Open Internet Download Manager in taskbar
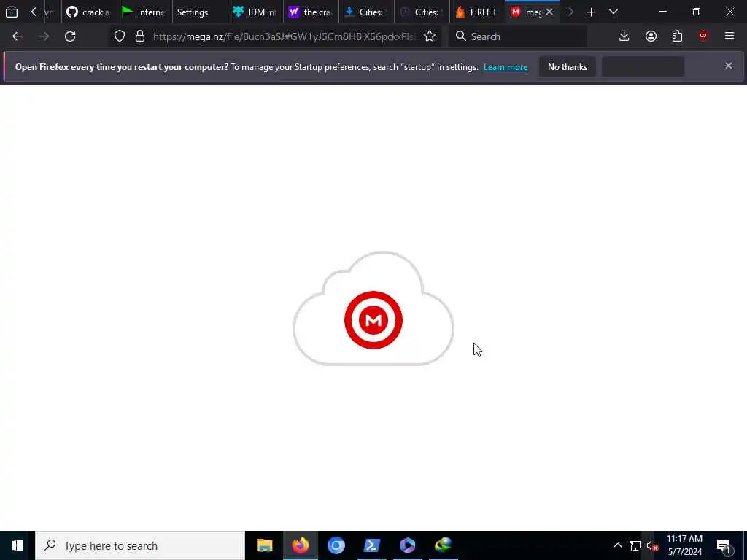Screen dimensions: 747x560 pyautogui.click(x=443, y=545)
